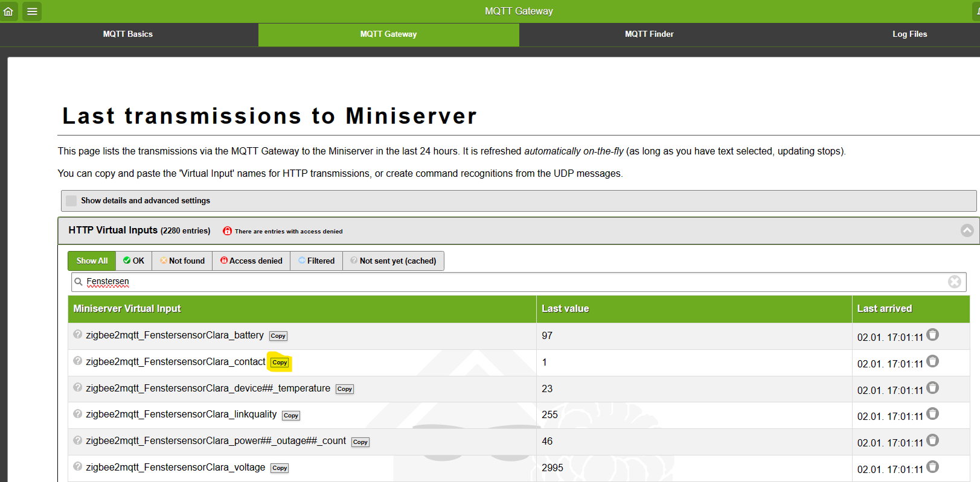Select zigbee2mqtt_FenstersensorClara_contact text
The width and height of the screenshot is (980, 482).
click(x=175, y=362)
